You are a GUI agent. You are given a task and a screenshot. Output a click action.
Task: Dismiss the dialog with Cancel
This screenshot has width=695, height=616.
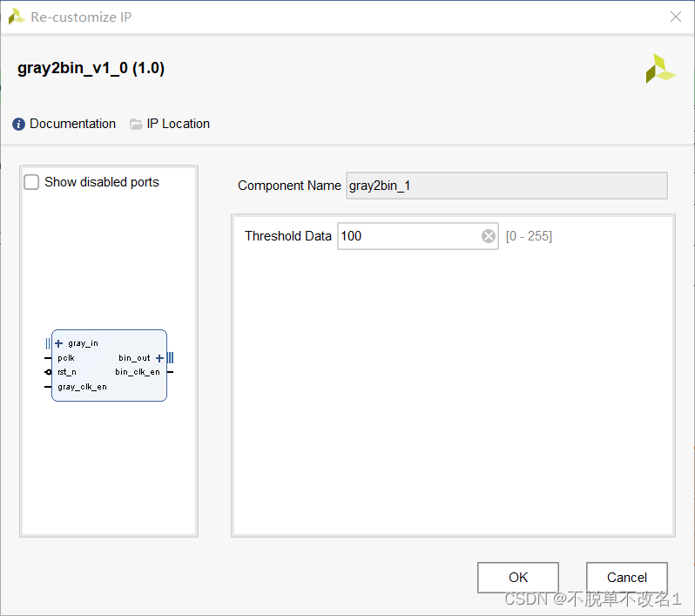[627, 578]
